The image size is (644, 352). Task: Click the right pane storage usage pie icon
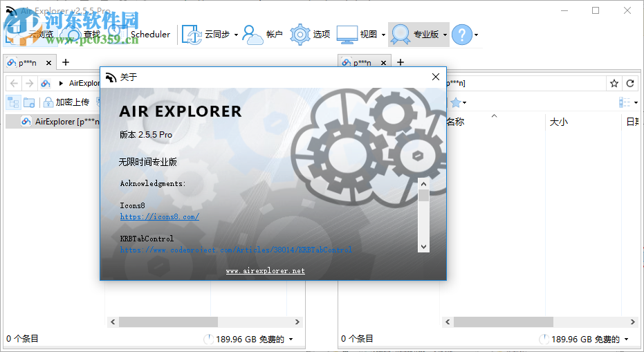[x=544, y=340]
